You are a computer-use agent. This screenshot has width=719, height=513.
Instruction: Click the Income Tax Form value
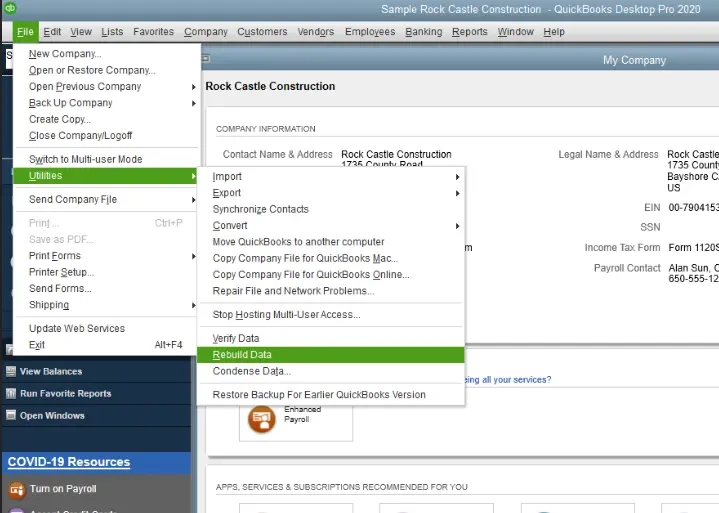point(693,248)
